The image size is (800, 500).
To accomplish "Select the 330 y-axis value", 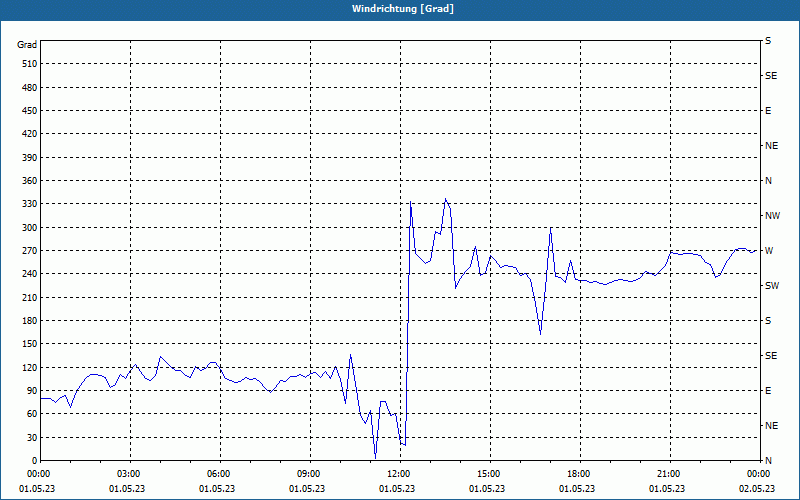I will (x=30, y=204).
